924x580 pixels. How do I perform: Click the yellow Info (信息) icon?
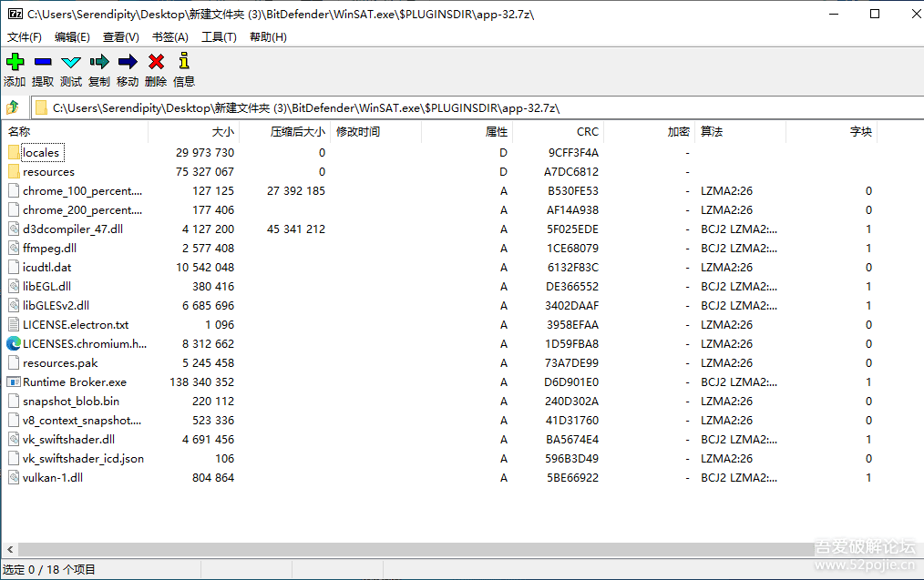click(x=184, y=61)
